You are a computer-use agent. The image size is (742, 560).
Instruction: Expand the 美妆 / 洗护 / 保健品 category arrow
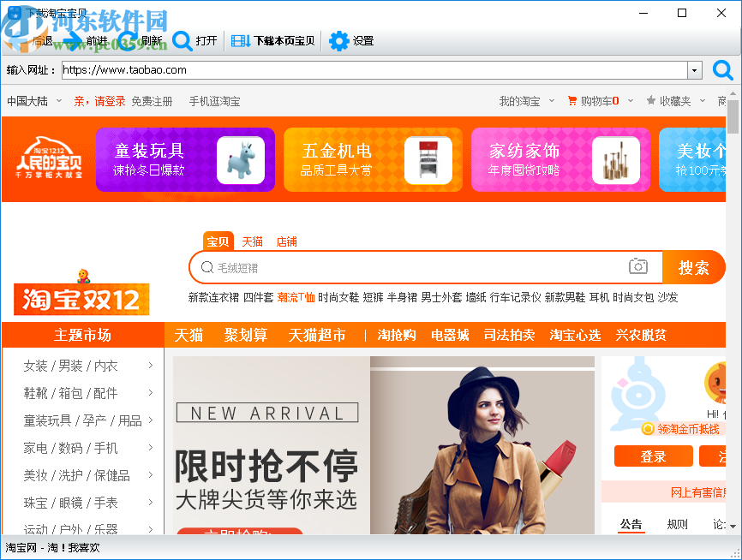pyautogui.click(x=151, y=475)
